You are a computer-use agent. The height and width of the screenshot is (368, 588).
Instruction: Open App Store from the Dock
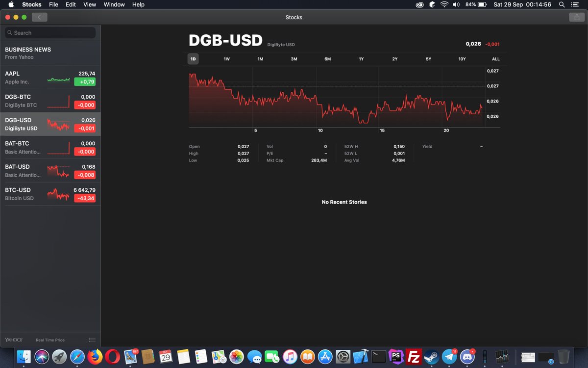click(325, 357)
